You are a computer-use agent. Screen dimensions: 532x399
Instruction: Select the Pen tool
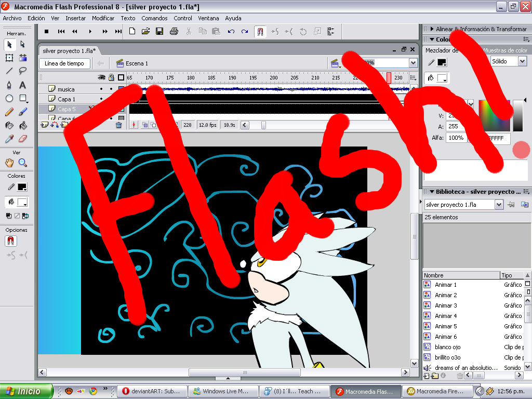(9, 85)
